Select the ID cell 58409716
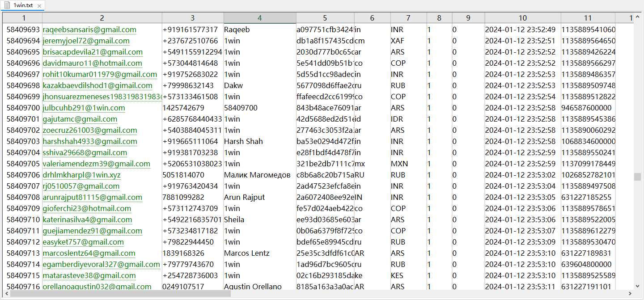 click(x=23, y=287)
